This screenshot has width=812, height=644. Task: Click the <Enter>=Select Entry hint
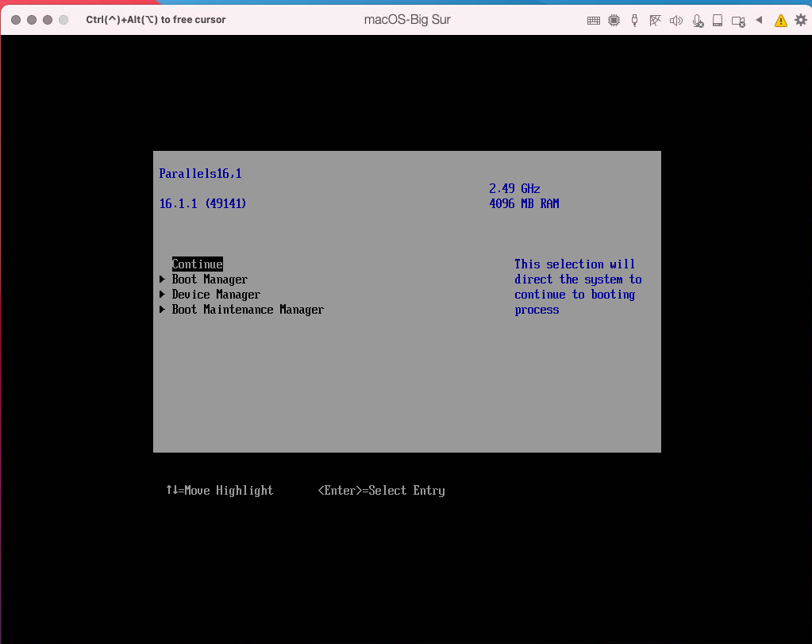point(381,491)
